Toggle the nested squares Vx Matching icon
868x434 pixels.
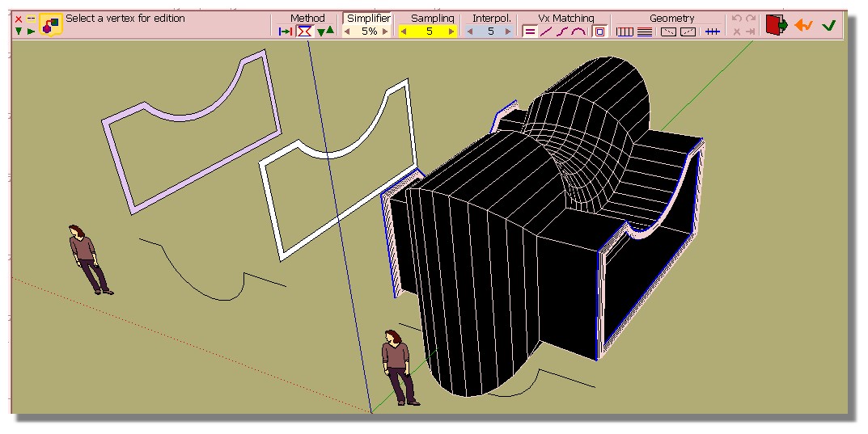pyautogui.click(x=599, y=32)
